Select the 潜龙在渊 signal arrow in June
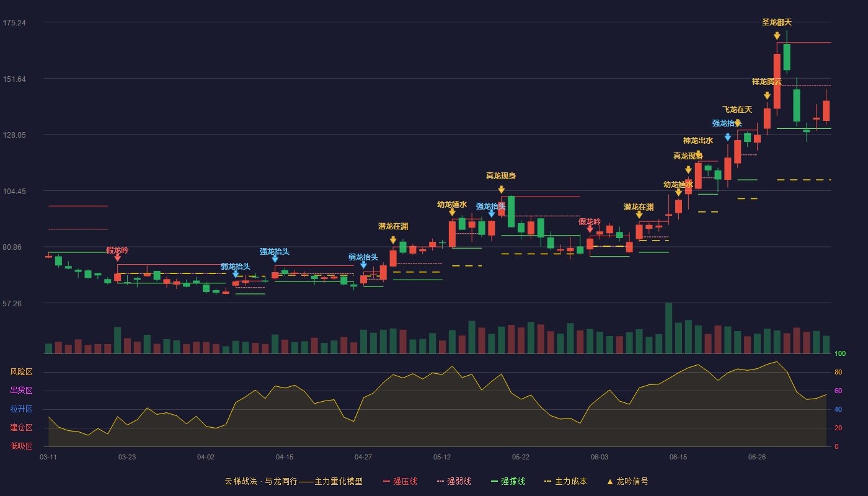This screenshot has width=868, height=496. click(x=639, y=215)
